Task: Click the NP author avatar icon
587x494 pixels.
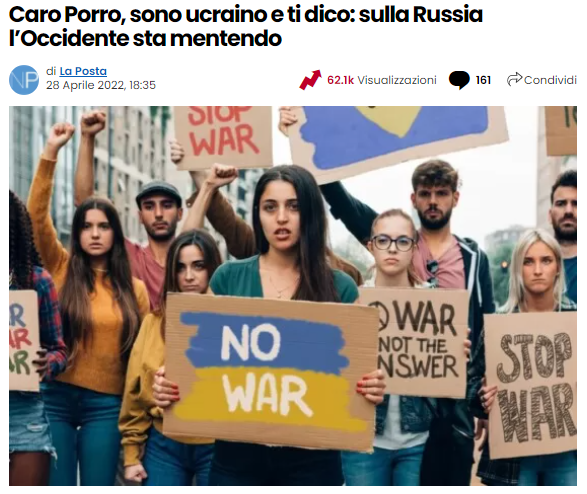Action: (24, 80)
